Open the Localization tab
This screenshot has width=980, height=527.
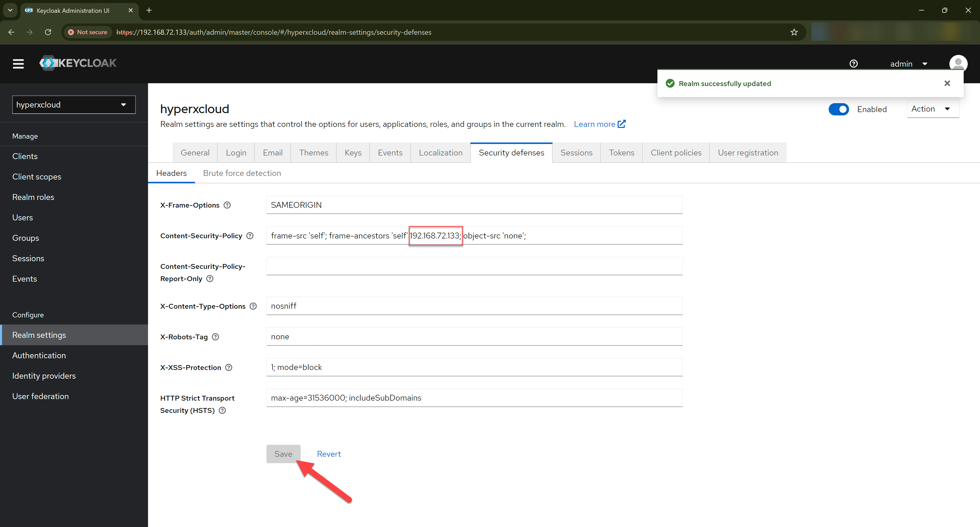[440, 153]
